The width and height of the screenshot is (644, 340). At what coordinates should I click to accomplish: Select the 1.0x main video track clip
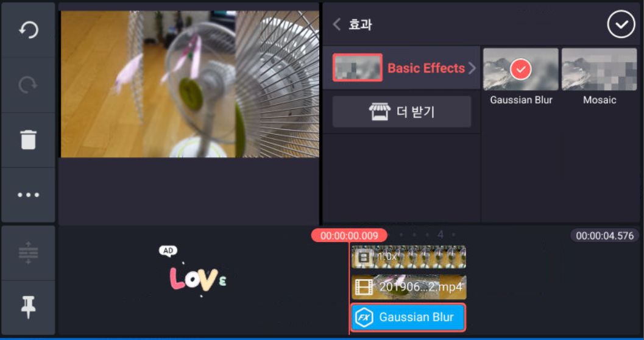click(409, 257)
